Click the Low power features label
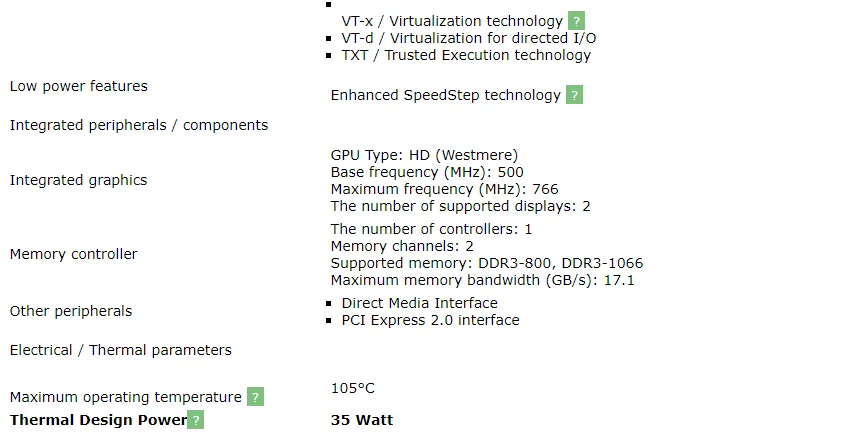847x442 pixels. click(78, 86)
